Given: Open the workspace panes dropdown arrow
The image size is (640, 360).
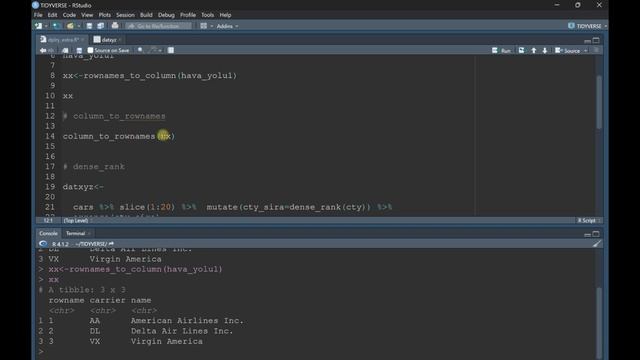Looking at the screenshot, I should [211, 26].
